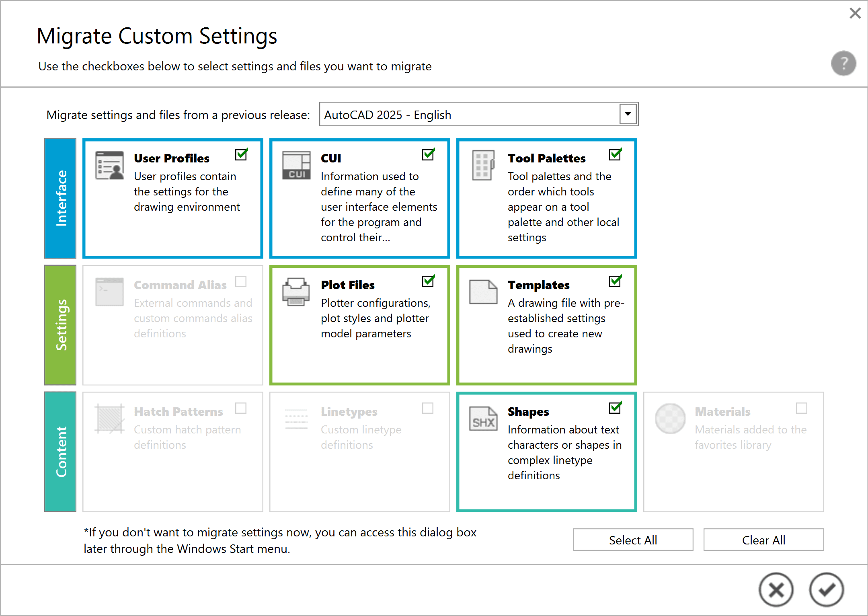Select the Interface category tab

(x=60, y=198)
